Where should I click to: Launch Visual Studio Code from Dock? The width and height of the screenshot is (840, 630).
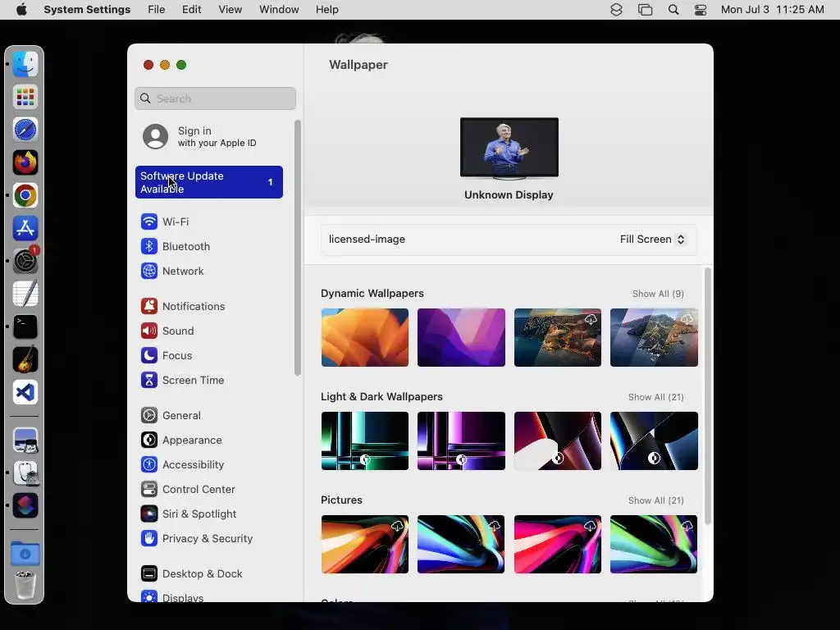(25, 393)
